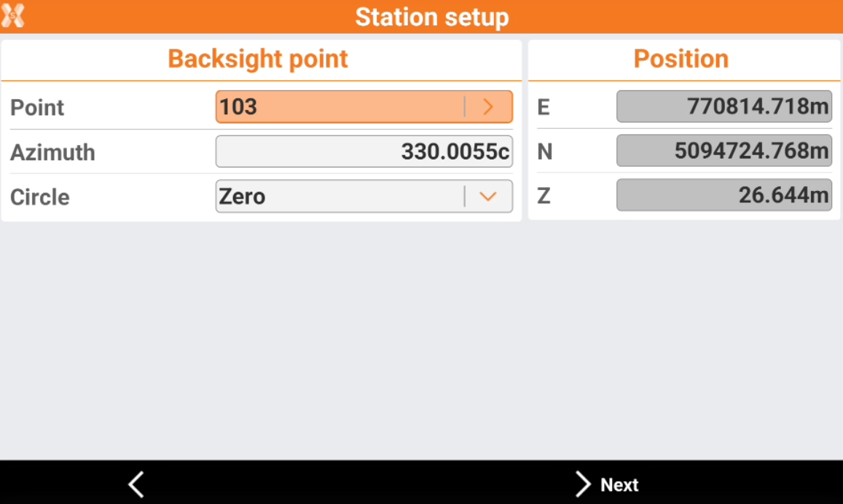This screenshot has height=504, width=843.
Task: Click the Station setup title
Action: pos(432,17)
